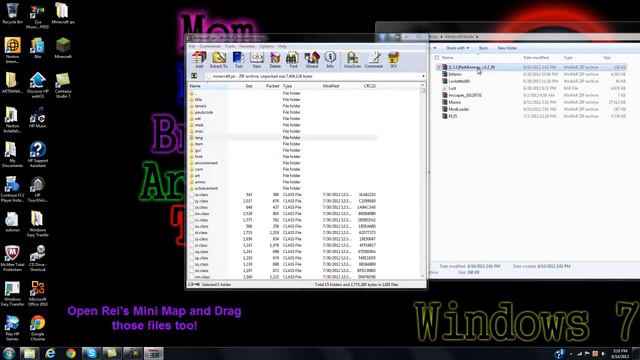Open the Share with dropdown in Explorer
The width and height of the screenshot is (640, 360).
(x=457, y=48)
